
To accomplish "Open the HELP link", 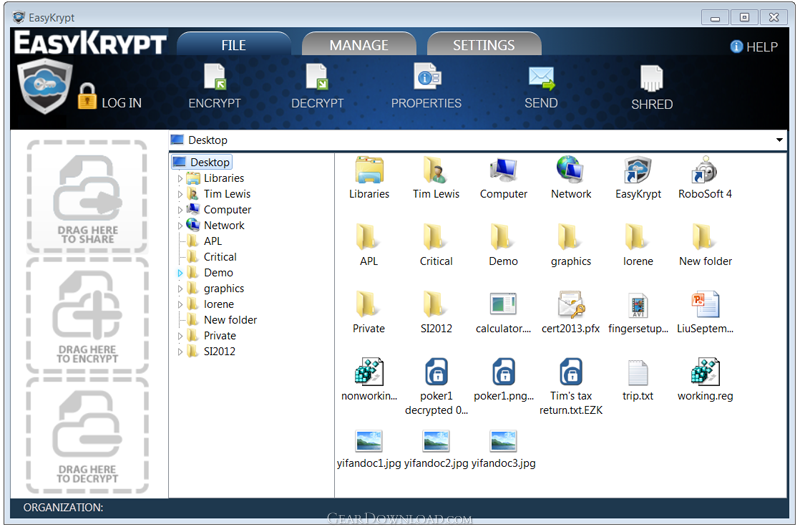I will pyautogui.click(x=754, y=47).
